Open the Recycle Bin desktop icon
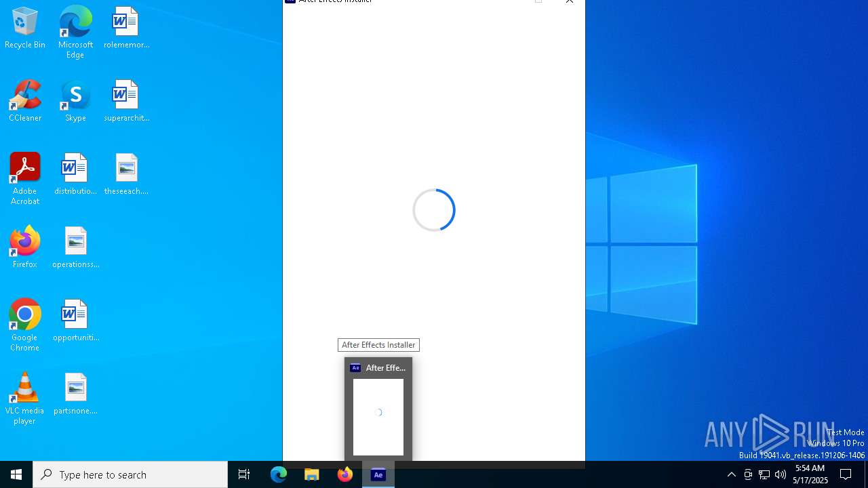 [25, 28]
